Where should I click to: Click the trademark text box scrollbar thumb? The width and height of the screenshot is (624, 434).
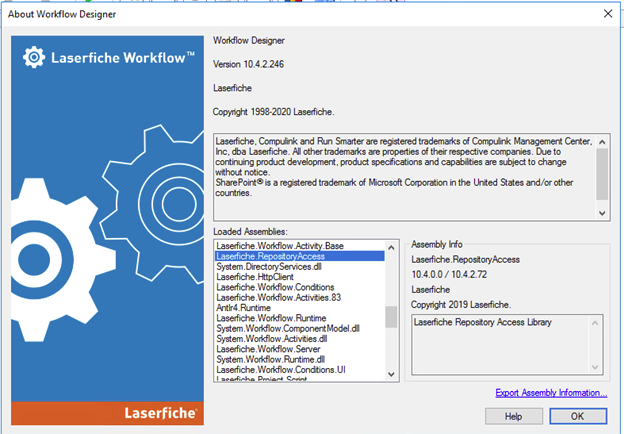tap(602, 174)
